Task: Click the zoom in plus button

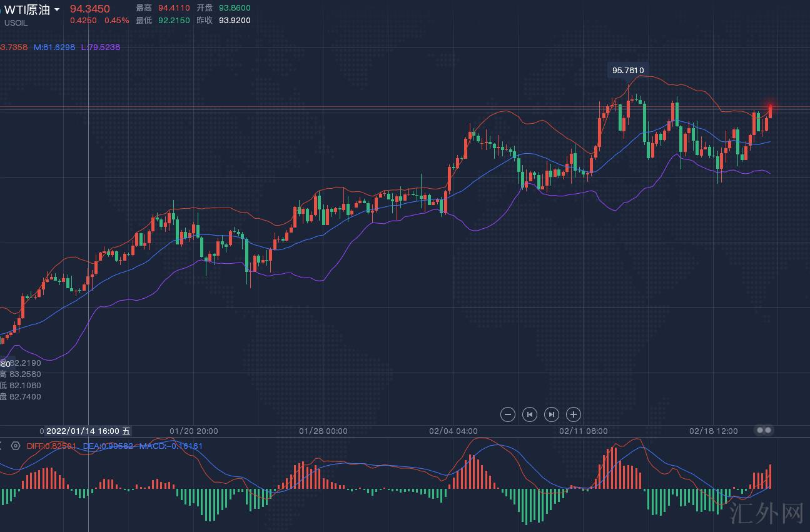Action: 574,414
